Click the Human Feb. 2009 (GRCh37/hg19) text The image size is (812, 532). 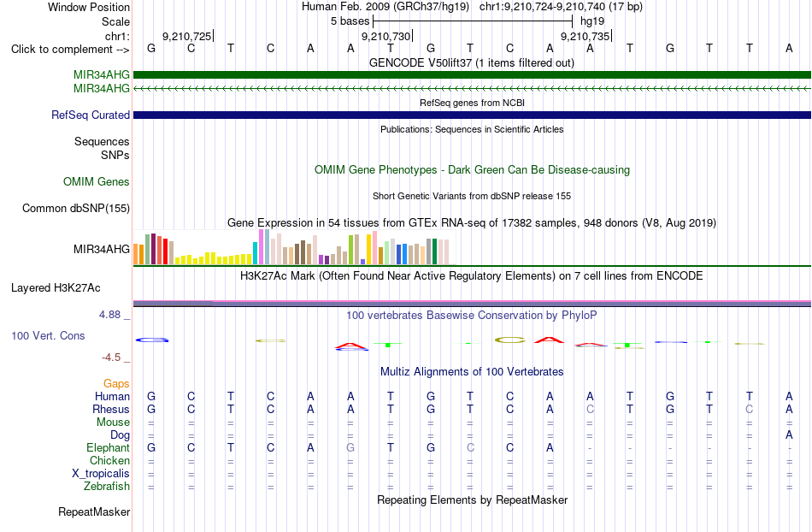pyautogui.click(x=385, y=7)
